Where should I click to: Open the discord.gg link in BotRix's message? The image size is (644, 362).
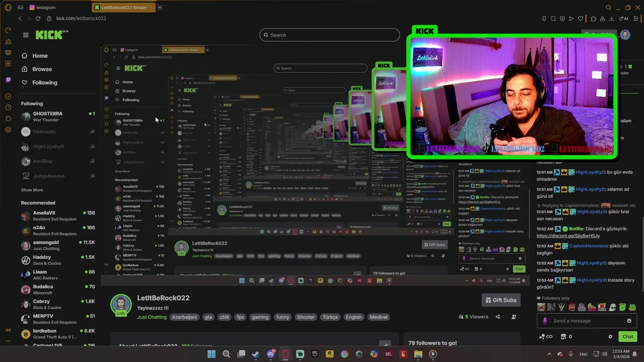[568, 236]
